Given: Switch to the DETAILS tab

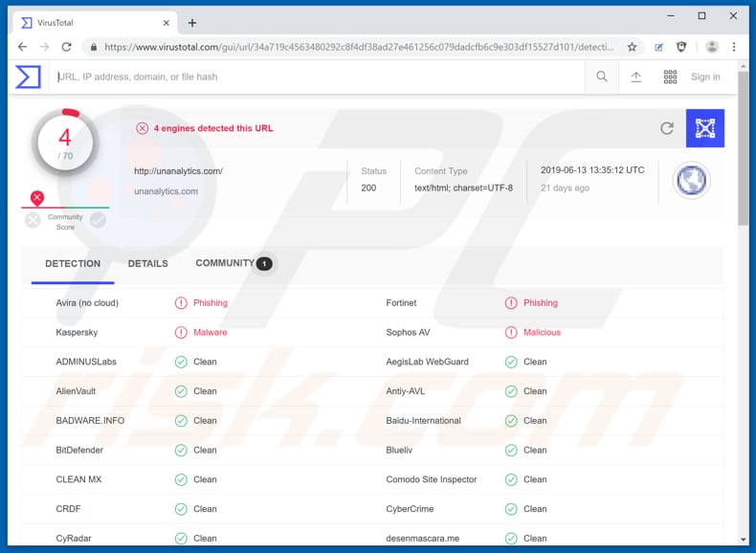Looking at the screenshot, I should point(148,264).
